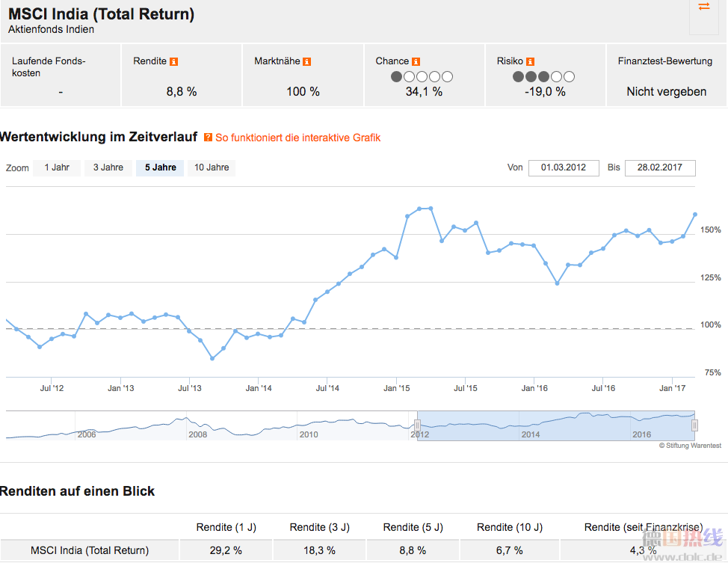This screenshot has width=728, height=566.
Task: Click the left range navigator handle
Action: [x=417, y=425]
